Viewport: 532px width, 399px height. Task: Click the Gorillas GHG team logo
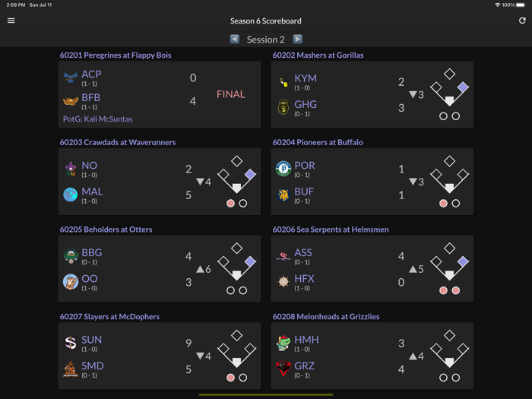coord(283,107)
